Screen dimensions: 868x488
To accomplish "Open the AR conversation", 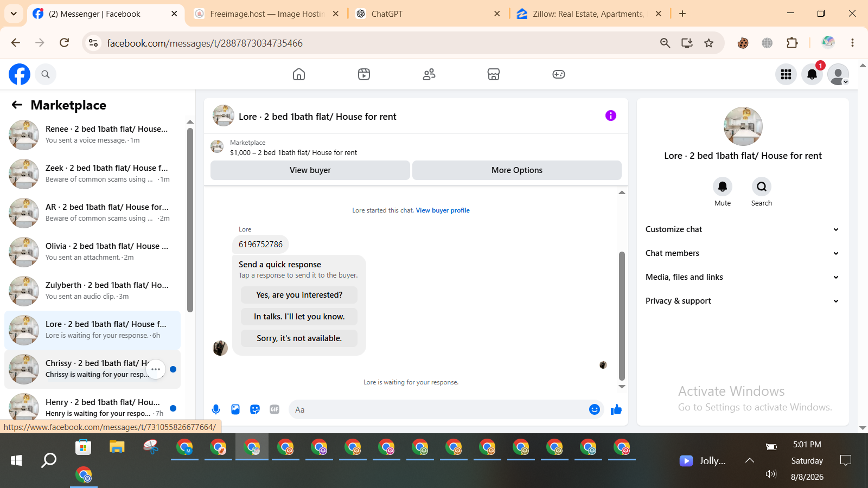I will tap(92, 213).
